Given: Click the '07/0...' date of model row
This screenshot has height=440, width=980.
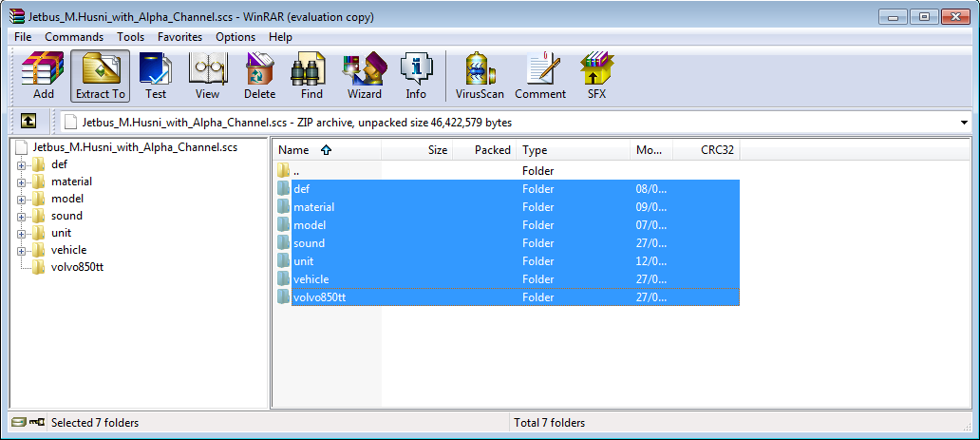Looking at the screenshot, I should pos(651,225).
